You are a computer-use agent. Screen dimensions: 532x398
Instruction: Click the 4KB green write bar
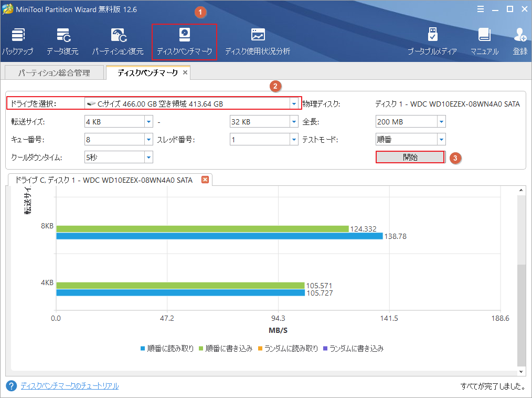click(x=180, y=286)
